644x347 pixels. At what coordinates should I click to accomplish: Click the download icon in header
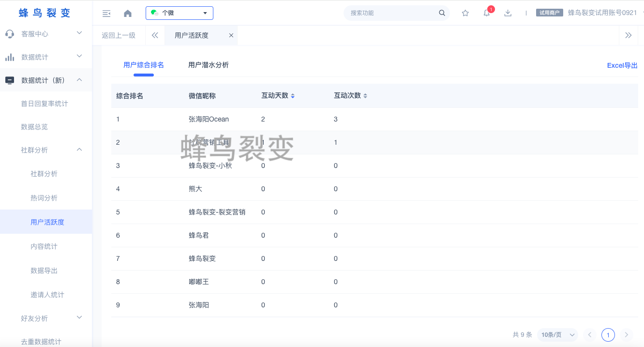(x=508, y=13)
